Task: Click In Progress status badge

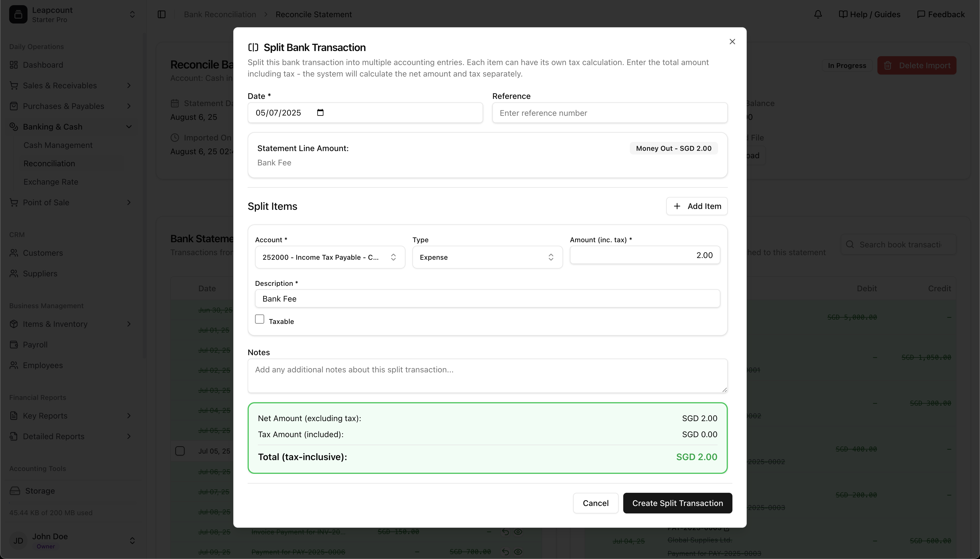Action: (x=847, y=65)
